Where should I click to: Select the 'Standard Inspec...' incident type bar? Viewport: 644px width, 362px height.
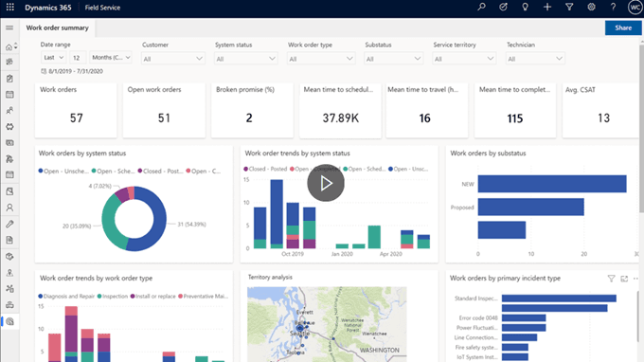(559, 299)
